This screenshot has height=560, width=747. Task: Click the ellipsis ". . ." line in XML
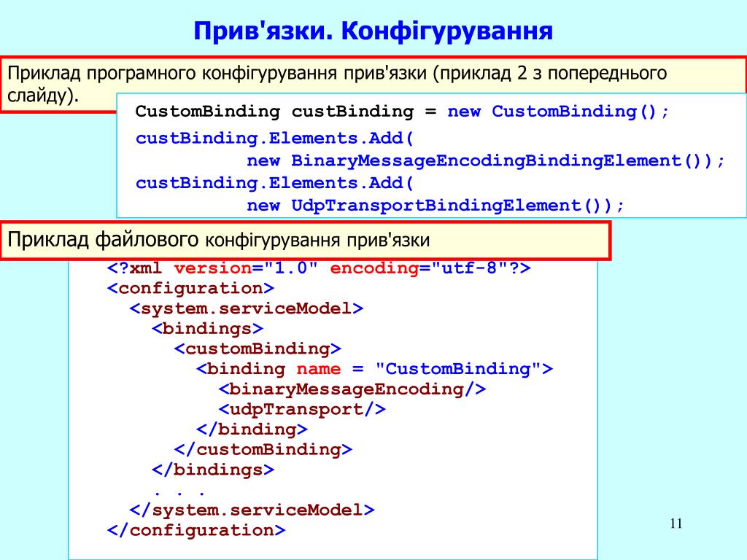tap(179, 494)
